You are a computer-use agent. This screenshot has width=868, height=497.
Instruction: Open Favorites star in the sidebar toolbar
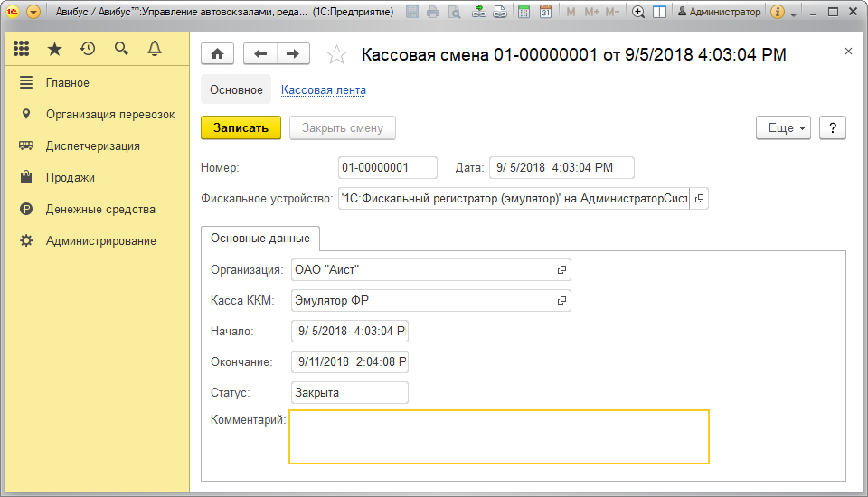point(54,49)
